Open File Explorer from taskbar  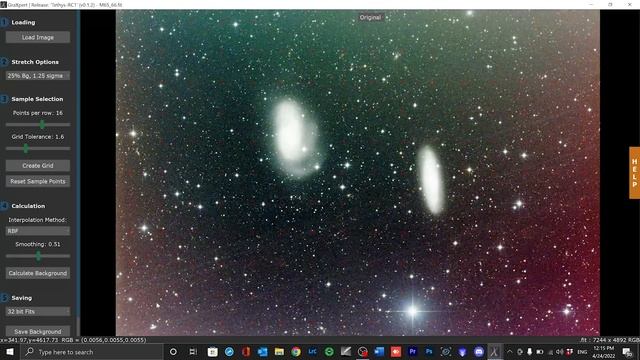click(279, 352)
